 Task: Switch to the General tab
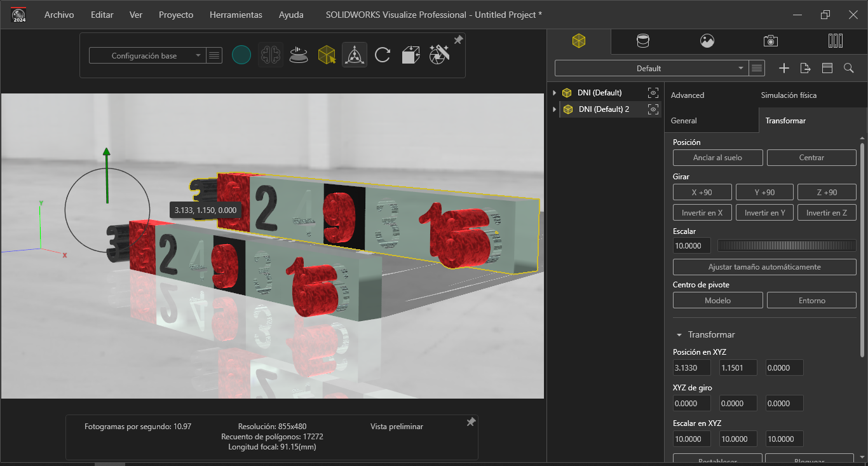point(684,120)
